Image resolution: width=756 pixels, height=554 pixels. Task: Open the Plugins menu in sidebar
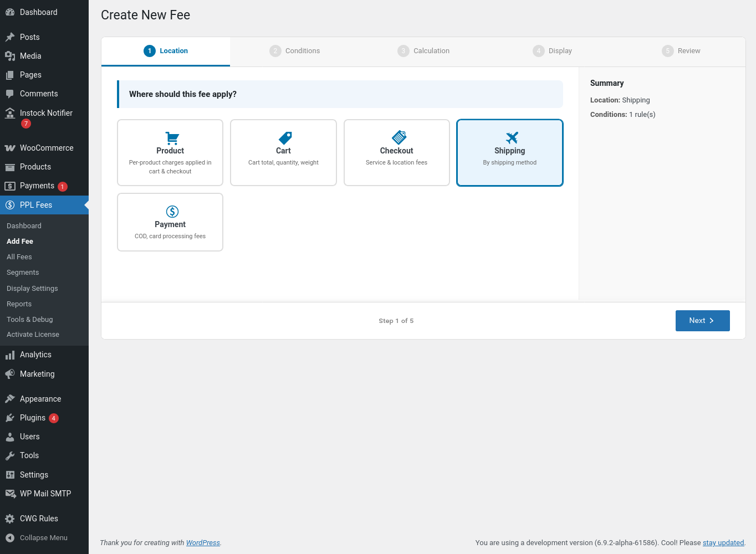tap(33, 418)
